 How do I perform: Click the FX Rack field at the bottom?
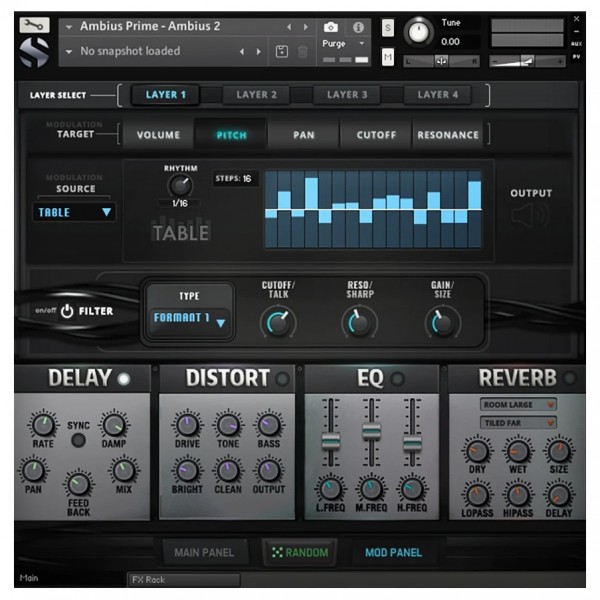click(184, 580)
